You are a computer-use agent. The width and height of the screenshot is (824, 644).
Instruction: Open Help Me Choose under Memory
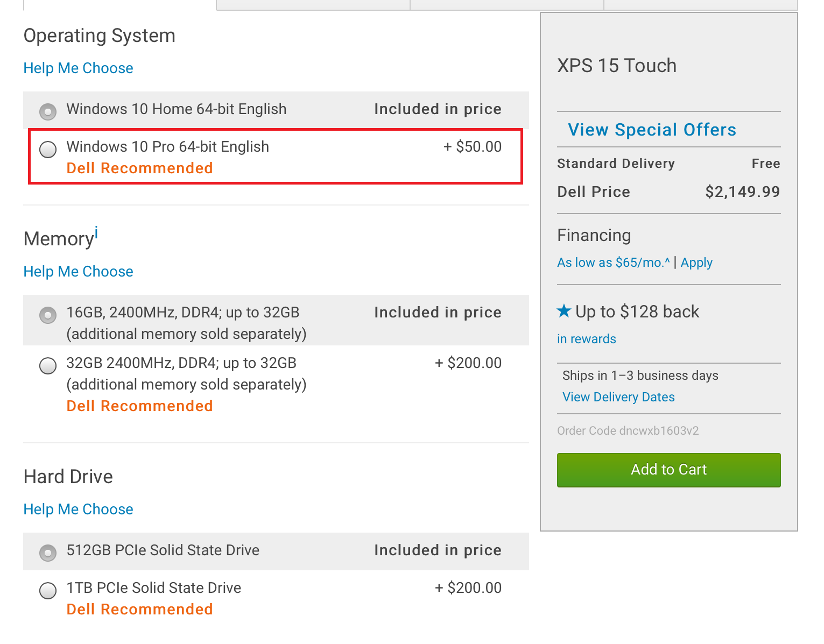tap(78, 272)
